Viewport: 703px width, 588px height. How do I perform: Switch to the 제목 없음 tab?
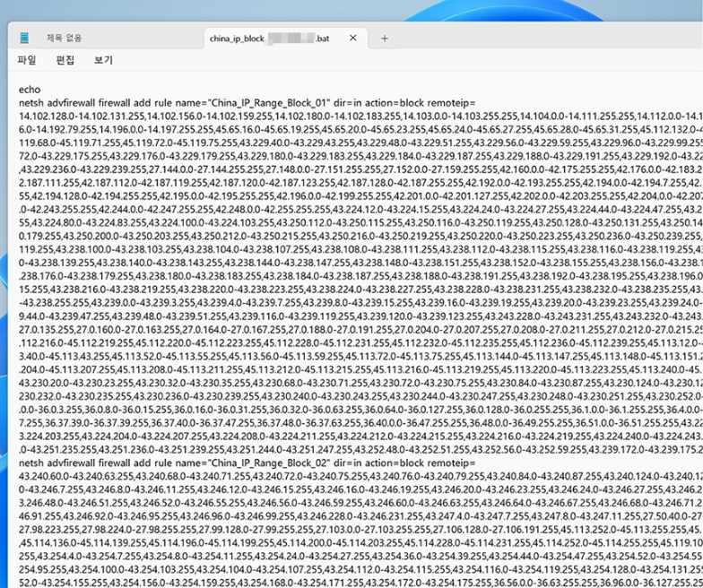[65, 39]
